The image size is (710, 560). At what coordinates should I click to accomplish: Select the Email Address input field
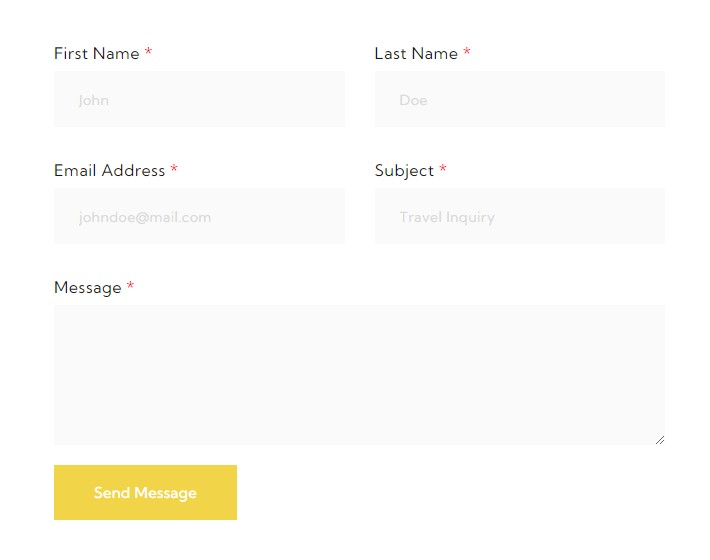point(199,216)
